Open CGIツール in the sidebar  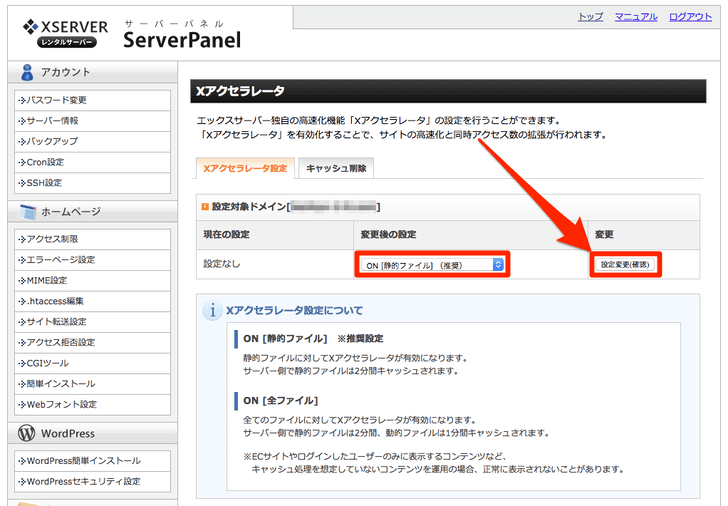tap(92, 363)
